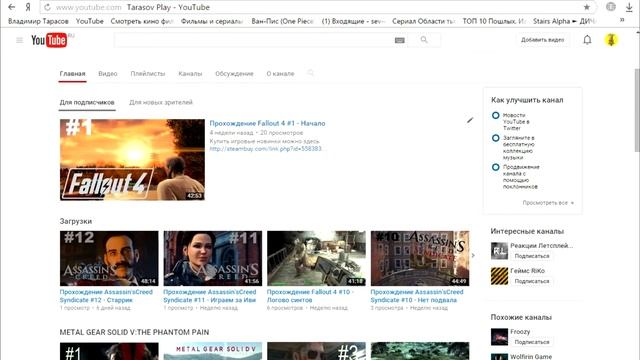Open the YouTube hamburger guide menu
Image resolution: width=640 pixels, height=360 pixels.
tap(19, 40)
